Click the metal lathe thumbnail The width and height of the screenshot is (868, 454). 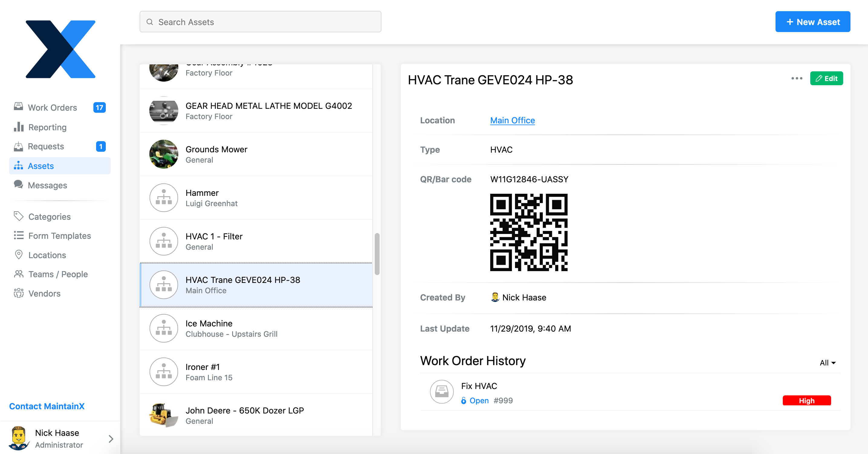tap(164, 111)
